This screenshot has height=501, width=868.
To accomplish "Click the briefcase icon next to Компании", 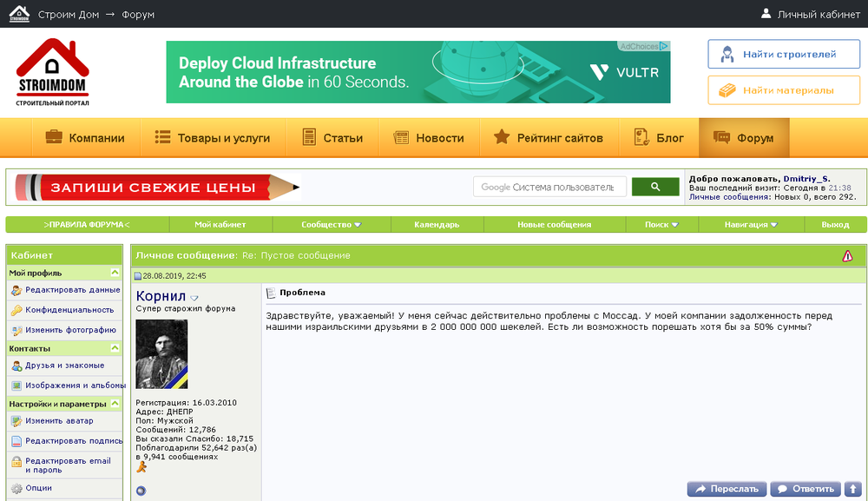I will coord(54,136).
